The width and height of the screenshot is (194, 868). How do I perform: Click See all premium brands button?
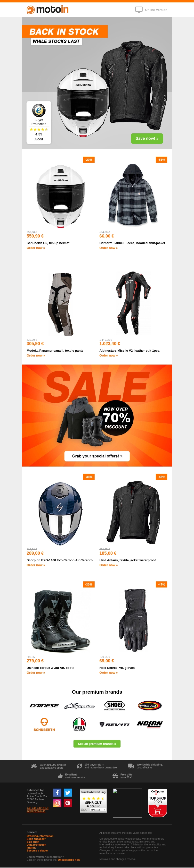(x=97, y=744)
